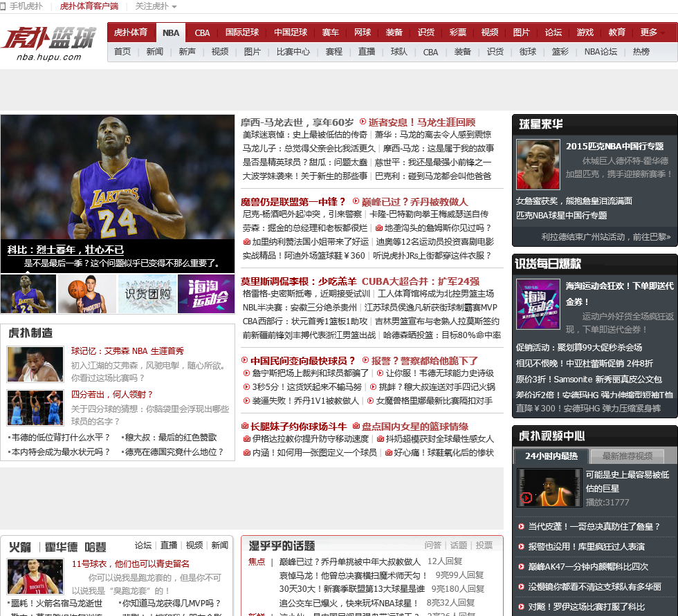Select the NBA tab in the red bar
Image resolution: width=678 pixels, height=616 pixels.
171,32
